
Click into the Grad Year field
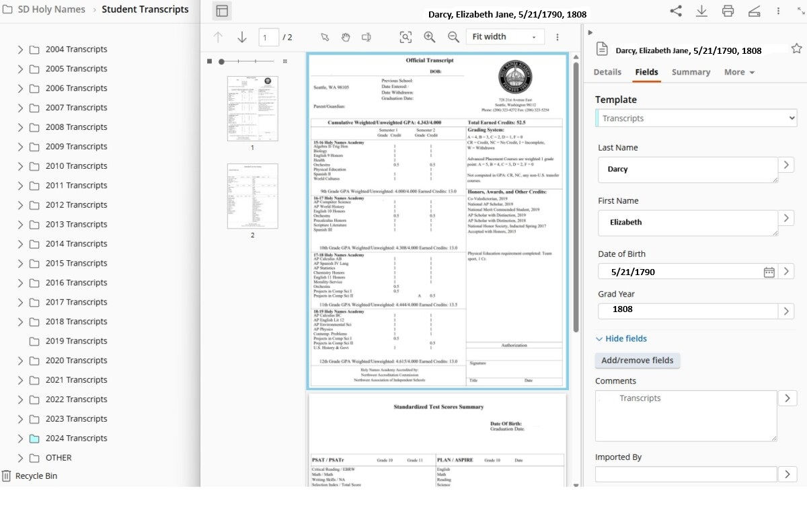pyautogui.click(x=688, y=311)
